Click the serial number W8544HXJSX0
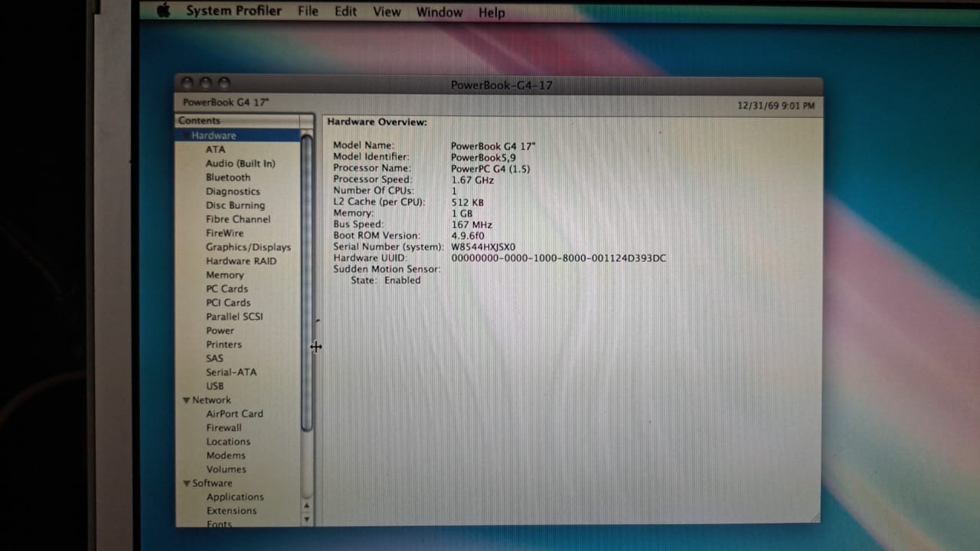The image size is (980, 551). (483, 247)
